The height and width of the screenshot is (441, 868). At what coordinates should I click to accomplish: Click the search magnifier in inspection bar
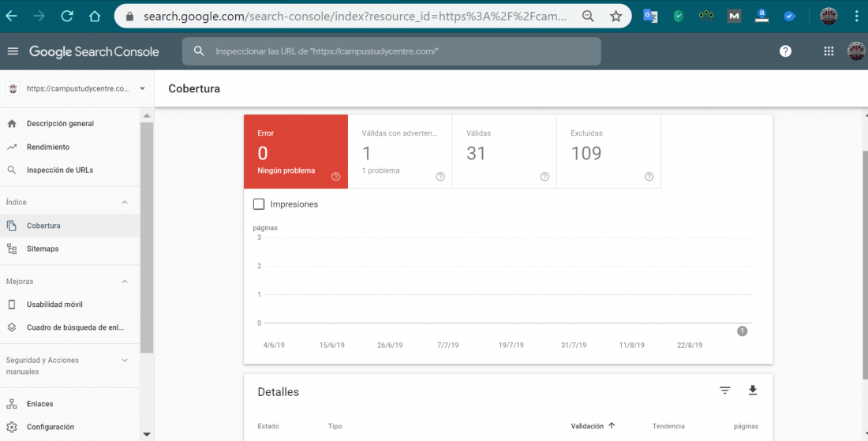tap(199, 51)
